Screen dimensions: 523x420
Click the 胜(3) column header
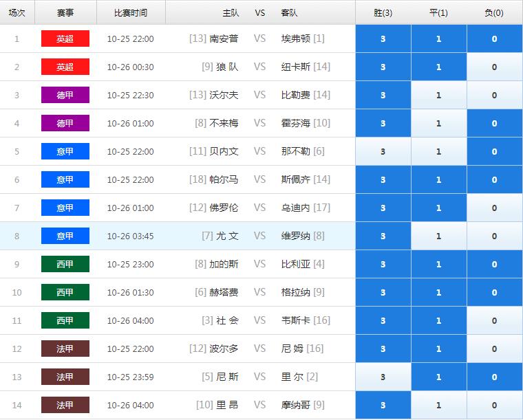pos(383,12)
